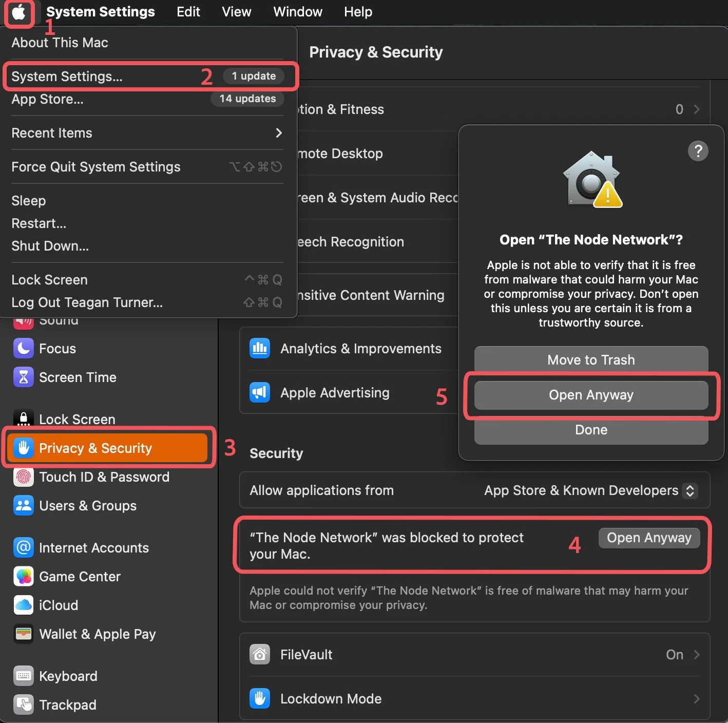Click the Apple Advertising megaphone icon
This screenshot has height=723, width=728.
(x=260, y=393)
